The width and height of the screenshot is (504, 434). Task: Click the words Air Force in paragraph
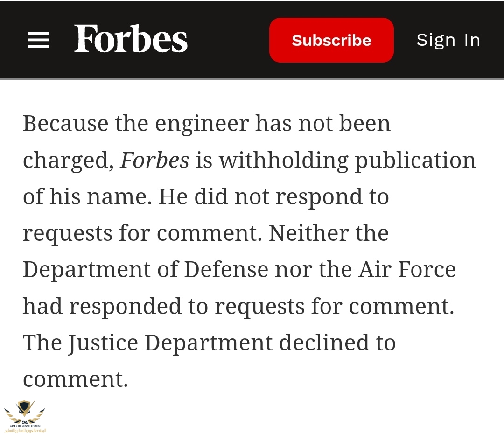click(x=407, y=269)
